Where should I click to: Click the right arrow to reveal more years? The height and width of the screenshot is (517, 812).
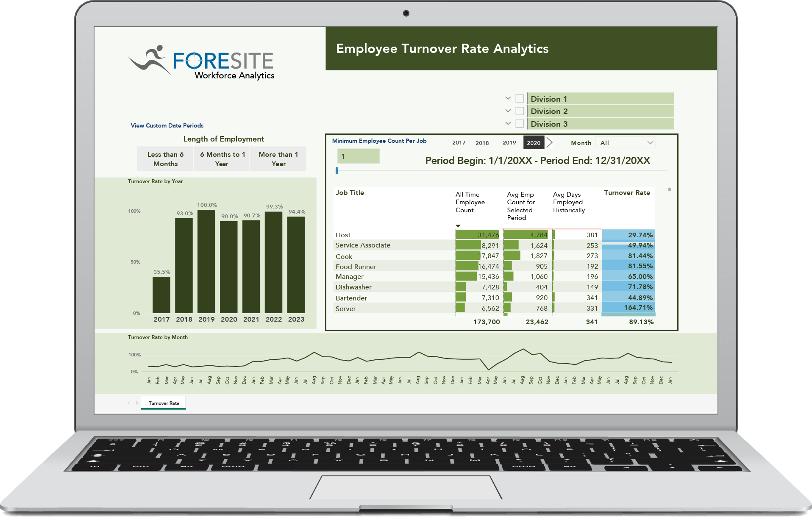550,143
